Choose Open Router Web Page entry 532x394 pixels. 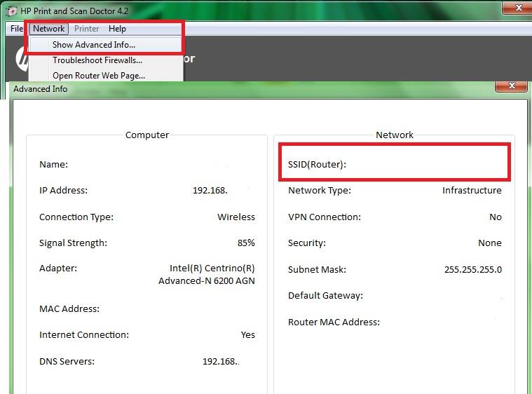click(99, 75)
